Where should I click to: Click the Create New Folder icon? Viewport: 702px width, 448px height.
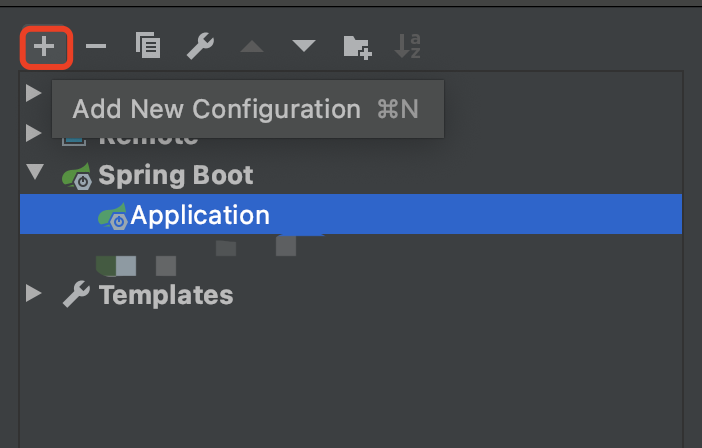click(x=357, y=47)
